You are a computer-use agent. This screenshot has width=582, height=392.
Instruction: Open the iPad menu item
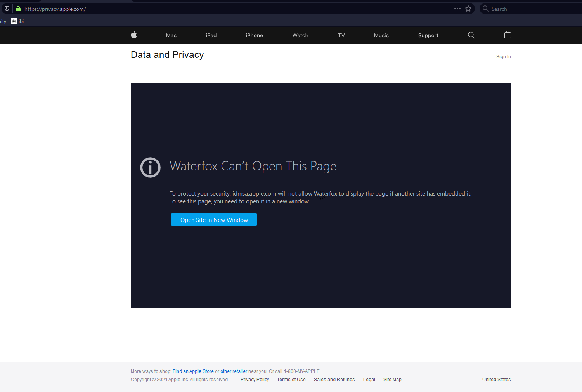click(x=211, y=35)
